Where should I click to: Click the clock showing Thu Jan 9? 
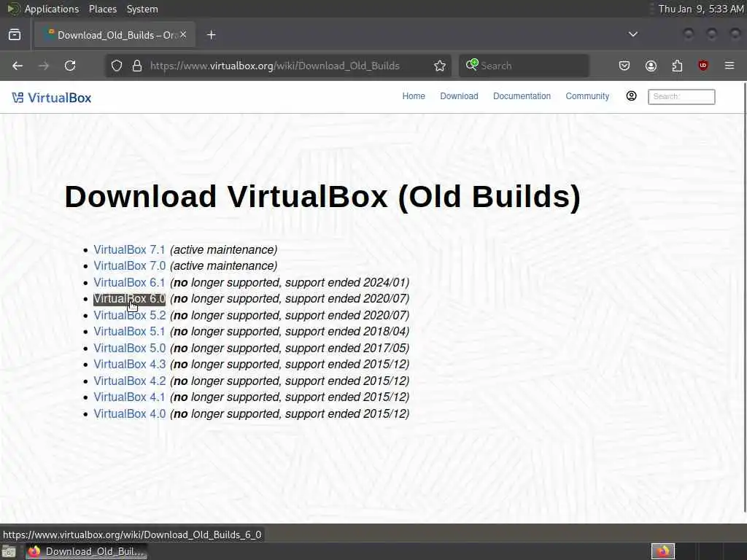click(701, 9)
